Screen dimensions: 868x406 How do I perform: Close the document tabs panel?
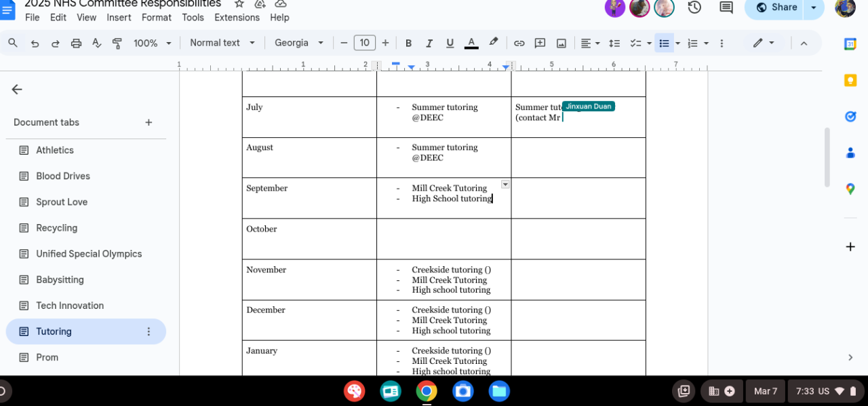pos(17,89)
